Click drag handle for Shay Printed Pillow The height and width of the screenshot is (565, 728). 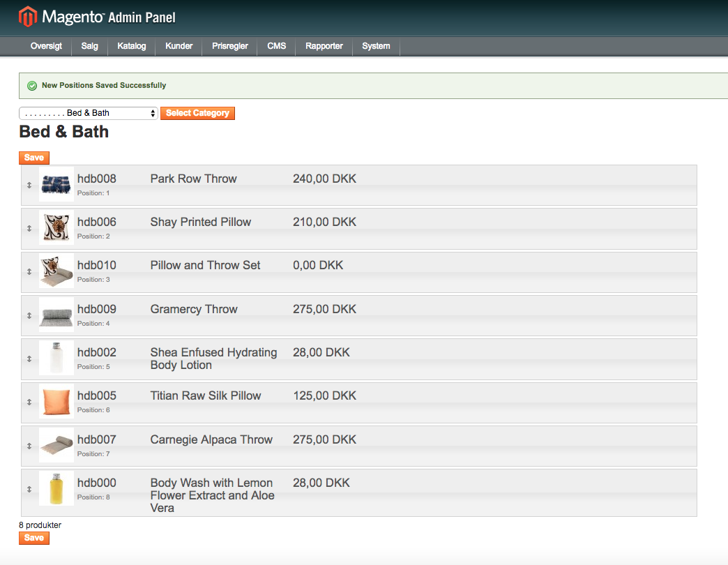[x=29, y=228]
